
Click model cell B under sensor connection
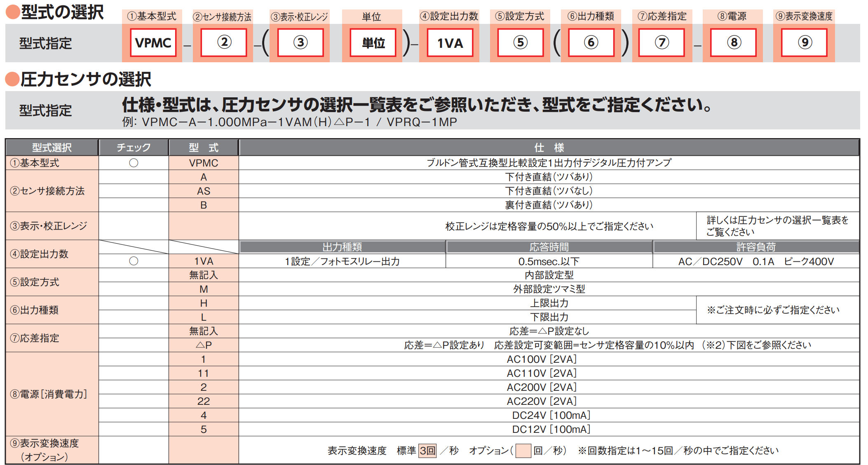(204, 205)
